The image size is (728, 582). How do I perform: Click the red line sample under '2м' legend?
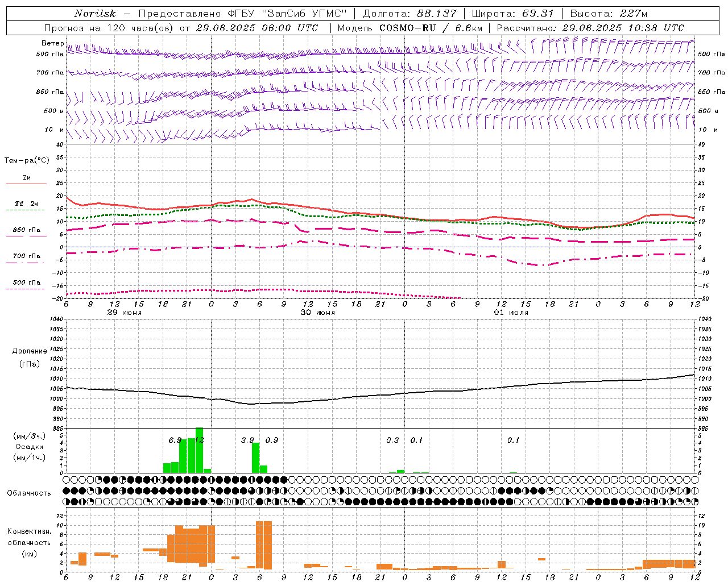26,184
